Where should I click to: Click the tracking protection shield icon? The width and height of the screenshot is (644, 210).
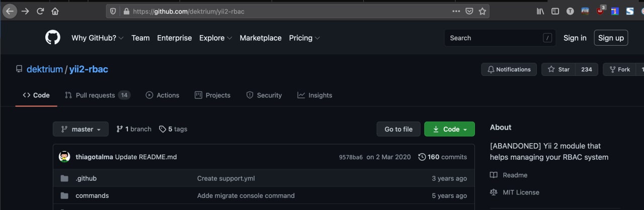pos(113,11)
